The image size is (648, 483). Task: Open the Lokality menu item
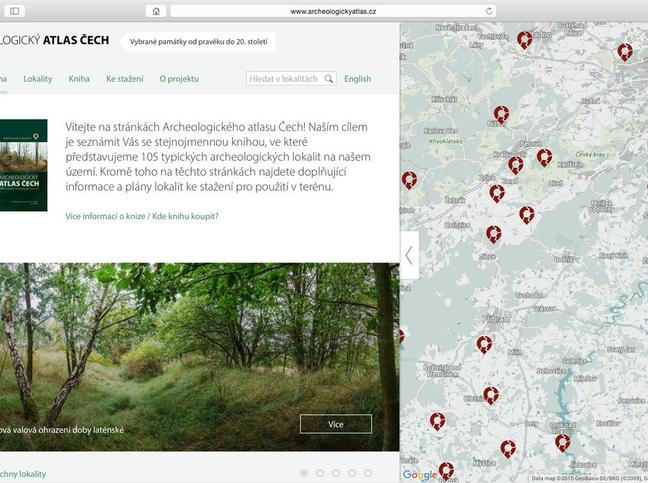[38, 79]
